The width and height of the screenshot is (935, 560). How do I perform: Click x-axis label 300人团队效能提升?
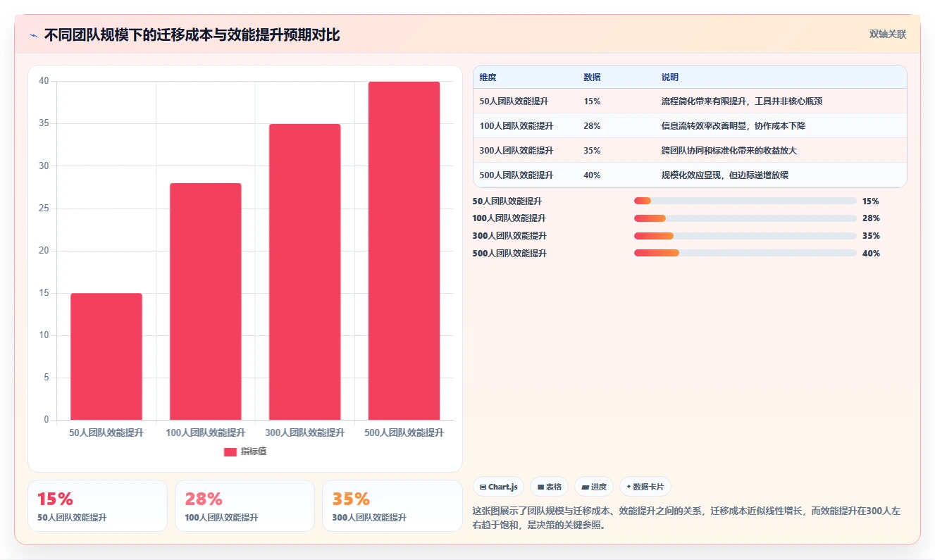304,433
